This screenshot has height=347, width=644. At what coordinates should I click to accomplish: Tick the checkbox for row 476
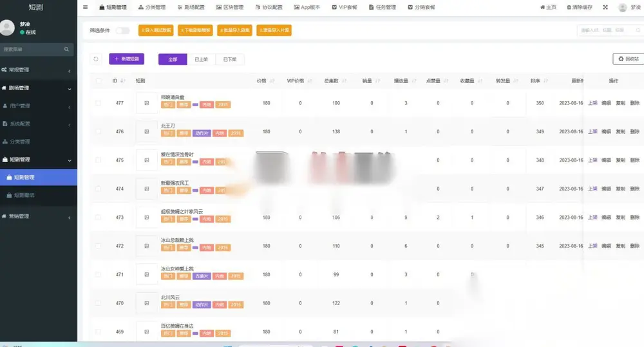[x=98, y=132]
